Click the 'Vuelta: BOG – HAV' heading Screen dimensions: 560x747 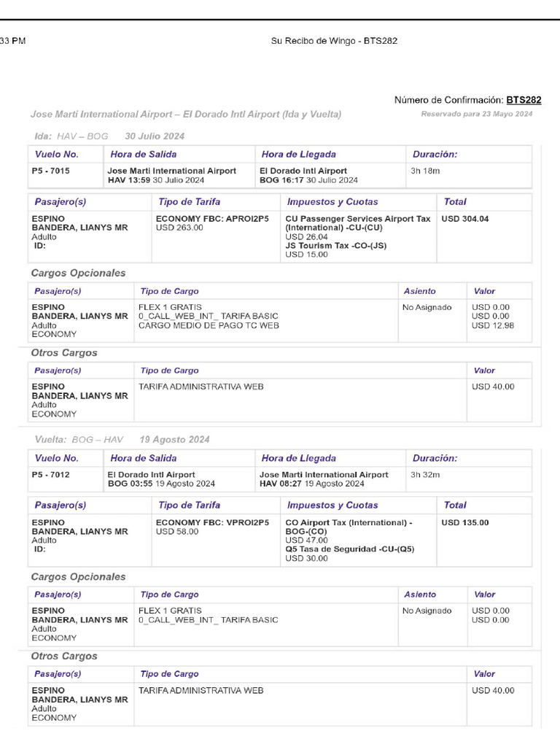pos(79,440)
